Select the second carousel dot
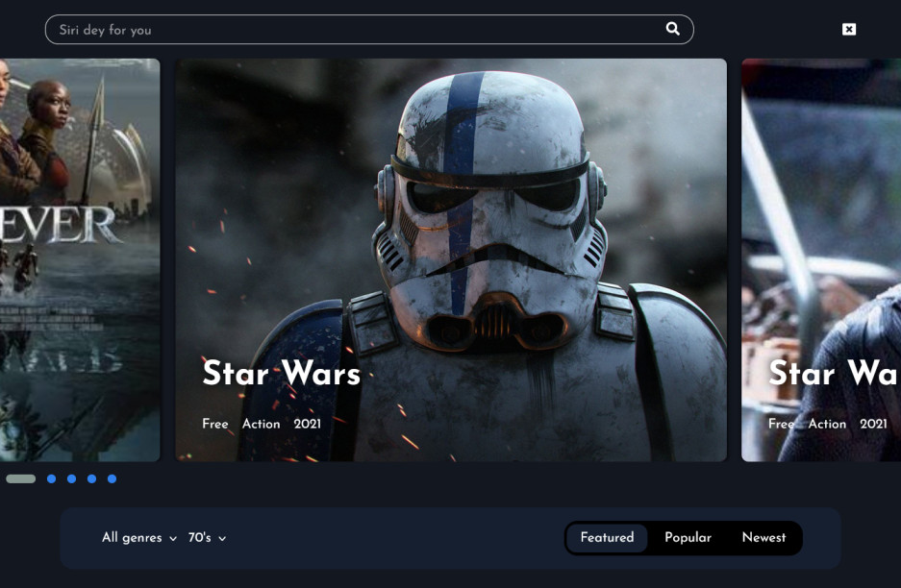Image resolution: width=901 pixels, height=588 pixels. (53, 478)
